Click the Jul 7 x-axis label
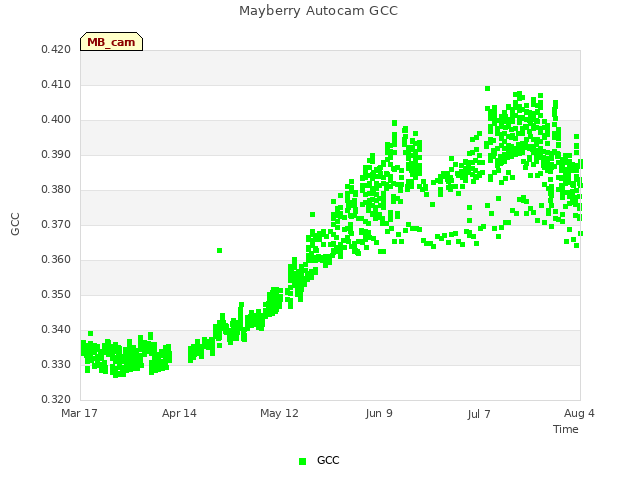The width and height of the screenshot is (640, 480). 479,414
